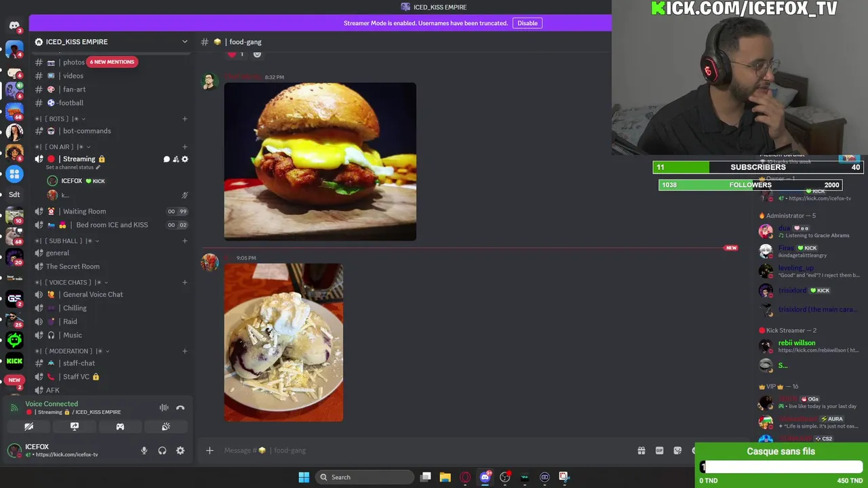Open Discord direct messages home icon
Screen dimensions: 868x488
point(14,26)
